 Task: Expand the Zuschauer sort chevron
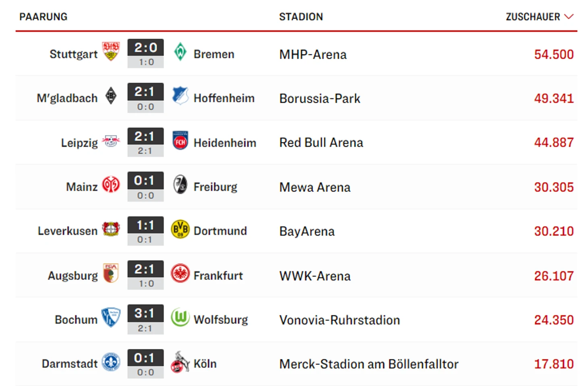pyautogui.click(x=569, y=17)
